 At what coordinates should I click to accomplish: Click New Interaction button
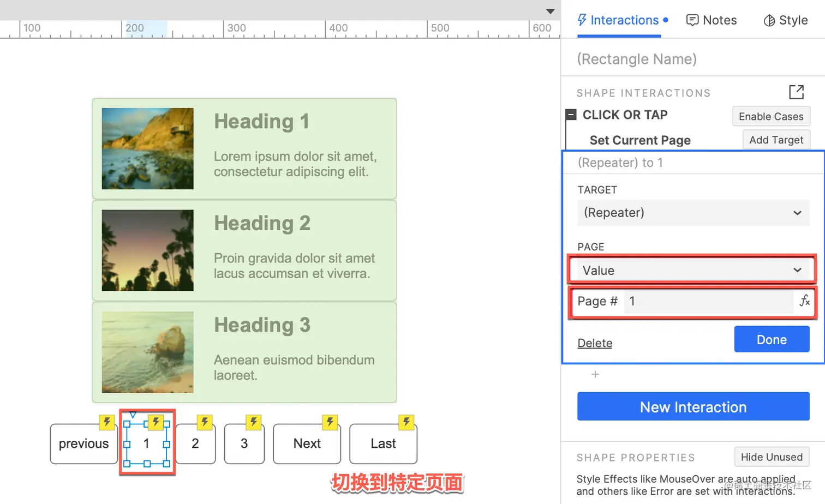click(x=693, y=407)
